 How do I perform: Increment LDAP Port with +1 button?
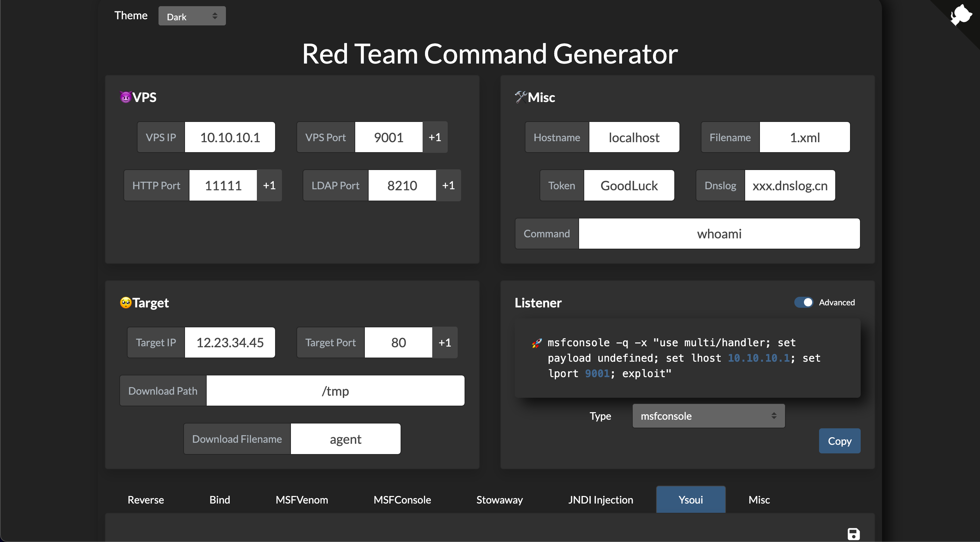[448, 185]
